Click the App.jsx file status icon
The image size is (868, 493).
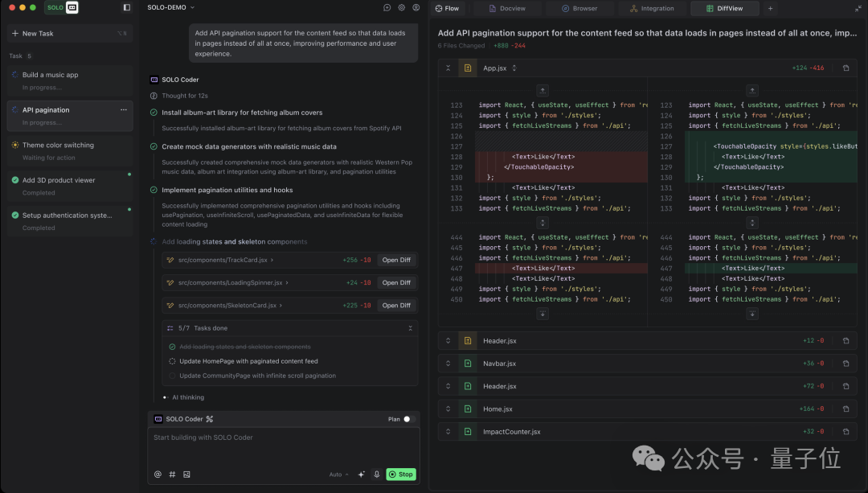click(468, 68)
